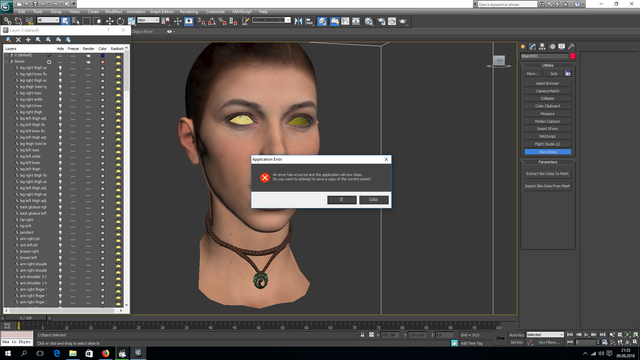Click the Align tool icon
This screenshot has width=640, height=360.
pos(309,21)
